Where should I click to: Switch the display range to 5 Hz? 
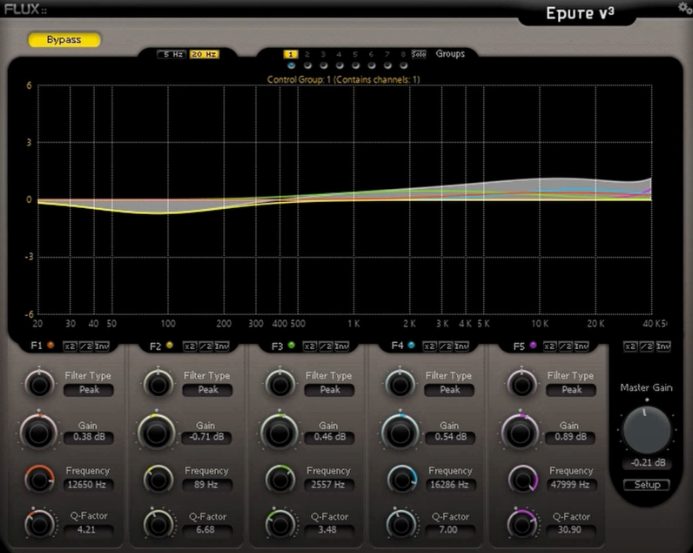(x=170, y=54)
